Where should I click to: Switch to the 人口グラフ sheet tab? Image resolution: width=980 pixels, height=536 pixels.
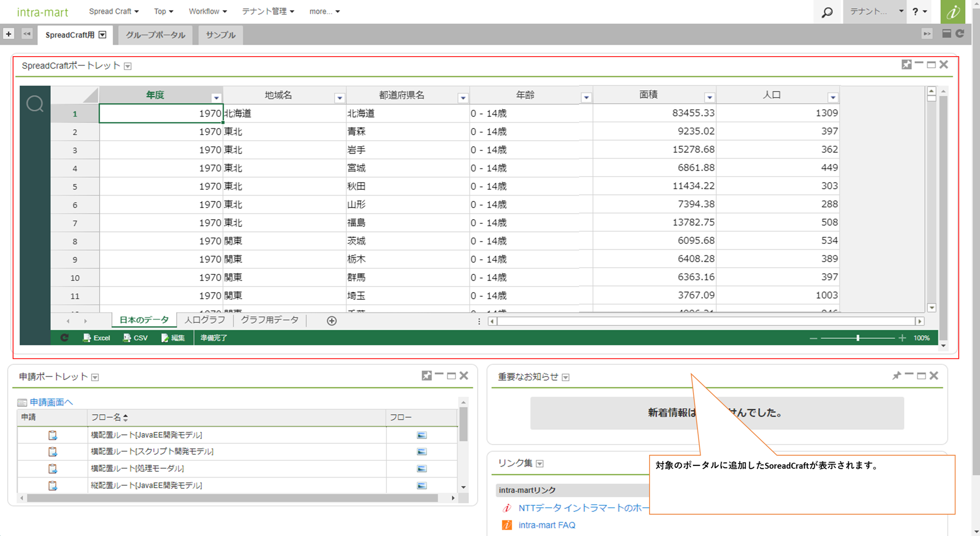tap(205, 320)
